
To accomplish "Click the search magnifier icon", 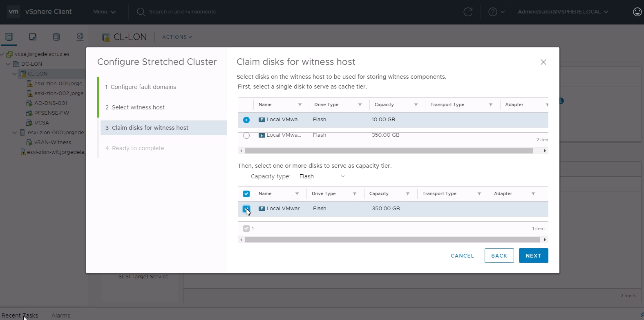I will point(141,12).
